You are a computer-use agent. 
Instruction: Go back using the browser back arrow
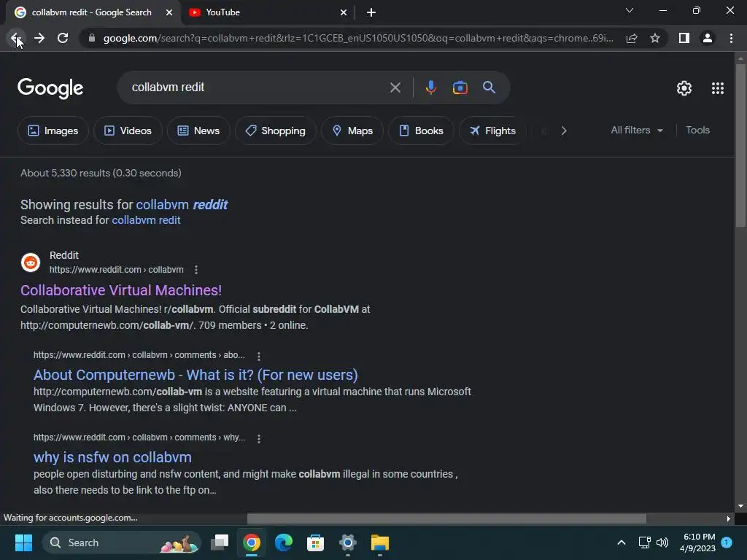[16, 38]
